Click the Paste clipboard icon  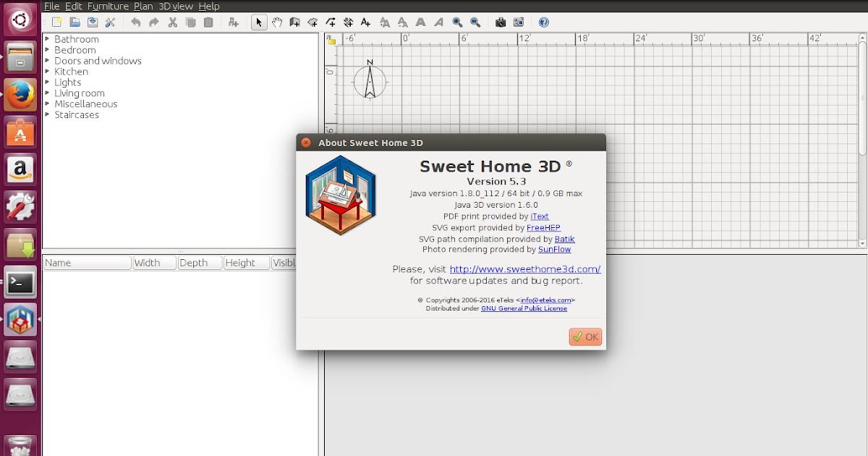click(208, 22)
